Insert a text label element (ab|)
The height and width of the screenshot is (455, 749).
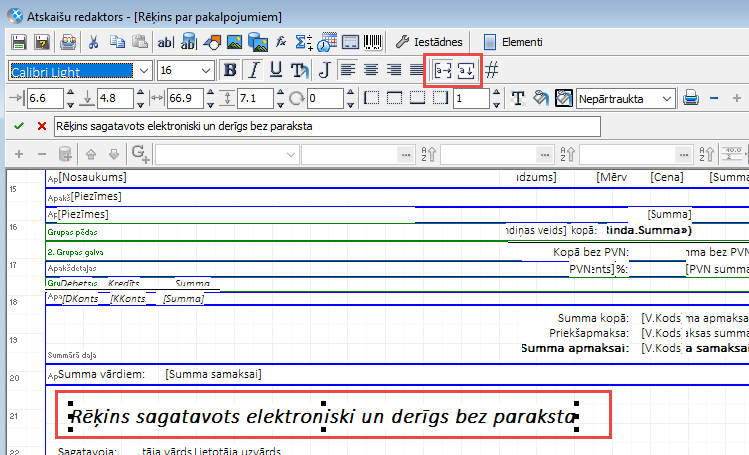pos(165,42)
